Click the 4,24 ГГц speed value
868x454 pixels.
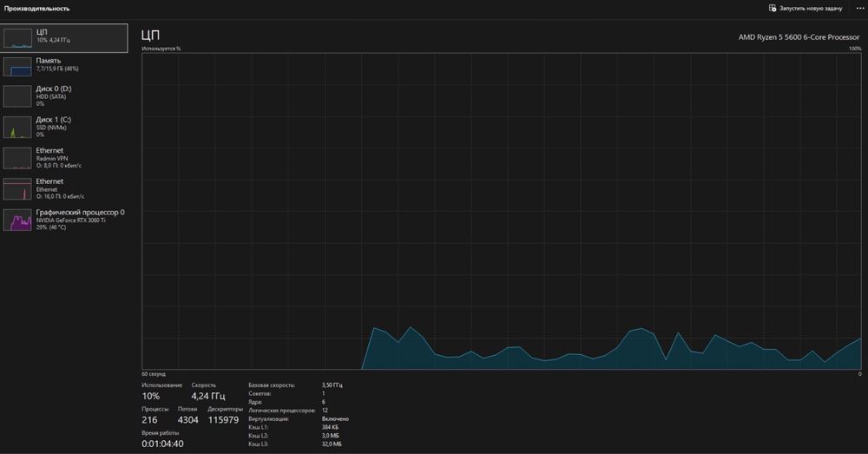pos(208,396)
